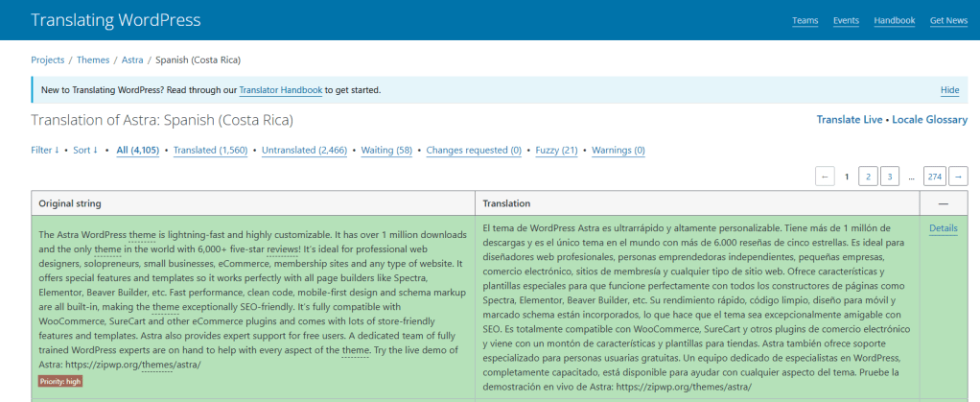Click the Spanish translation text cell
Viewport: 980px width, 402px height.
tap(697, 308)
